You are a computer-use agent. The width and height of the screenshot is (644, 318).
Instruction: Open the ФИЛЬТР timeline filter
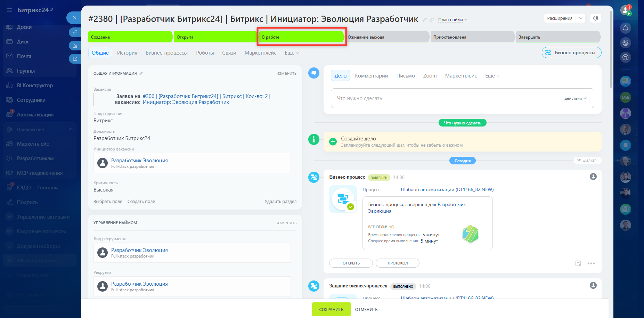pos(587,161)
